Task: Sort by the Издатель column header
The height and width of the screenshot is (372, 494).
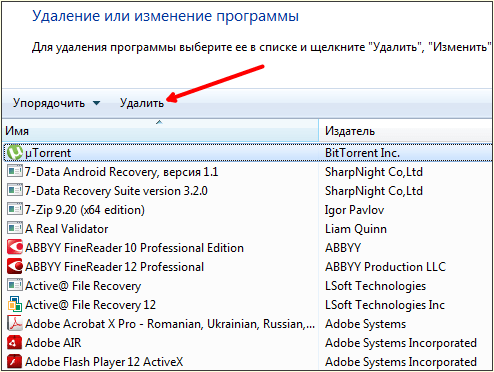Action: (x=406, y=130)
